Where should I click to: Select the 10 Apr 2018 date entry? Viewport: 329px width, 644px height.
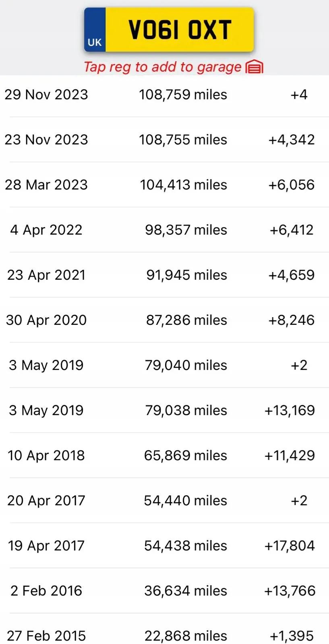(46, 455)
